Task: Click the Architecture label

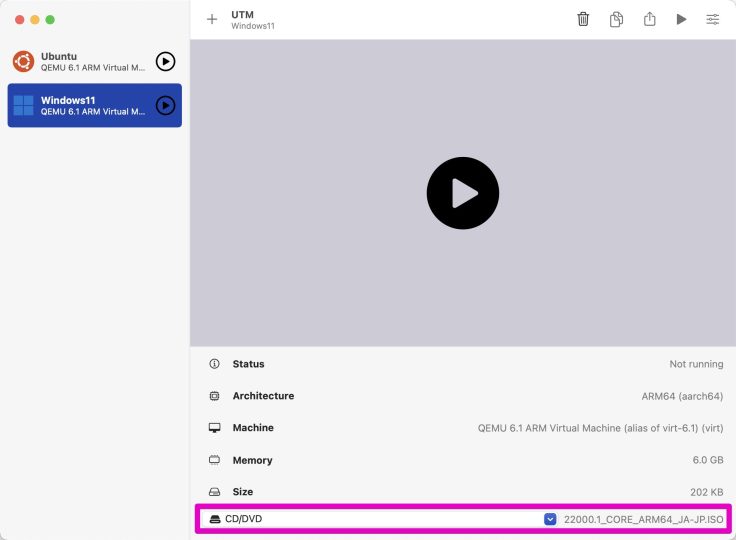Action: tap(263, 396)
